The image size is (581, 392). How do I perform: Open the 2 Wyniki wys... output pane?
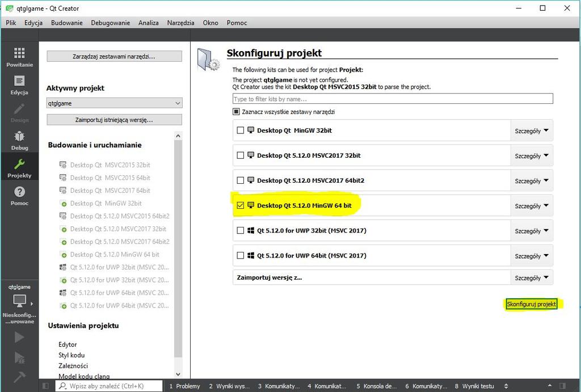[229, 386]
